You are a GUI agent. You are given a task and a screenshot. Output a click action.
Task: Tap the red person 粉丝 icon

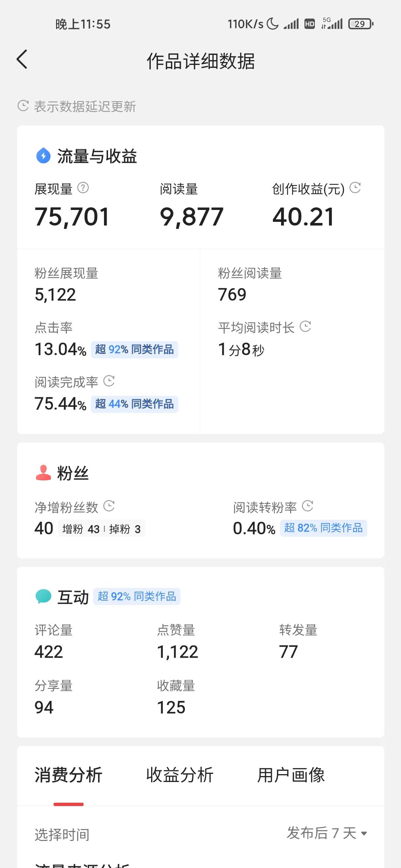click(43, 473)
